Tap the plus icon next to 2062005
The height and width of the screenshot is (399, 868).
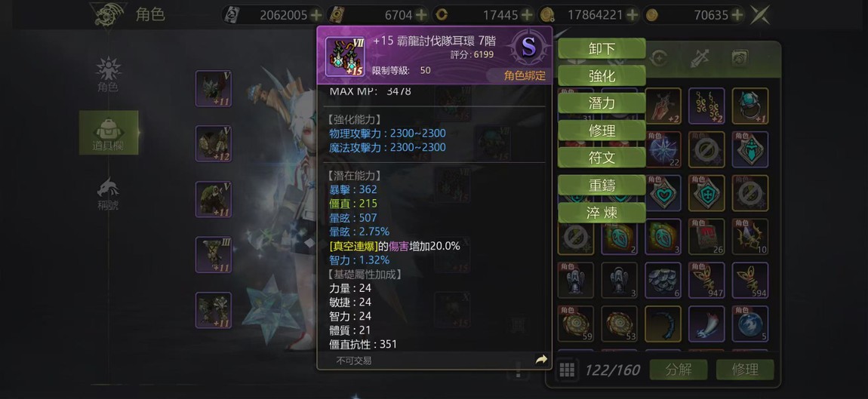point(316,15)
